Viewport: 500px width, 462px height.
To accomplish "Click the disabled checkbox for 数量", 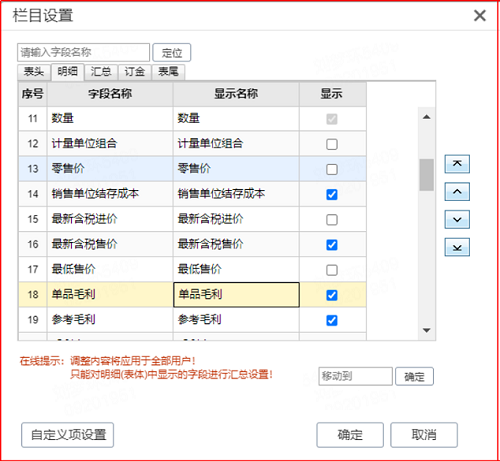I will tap(332, 119).
